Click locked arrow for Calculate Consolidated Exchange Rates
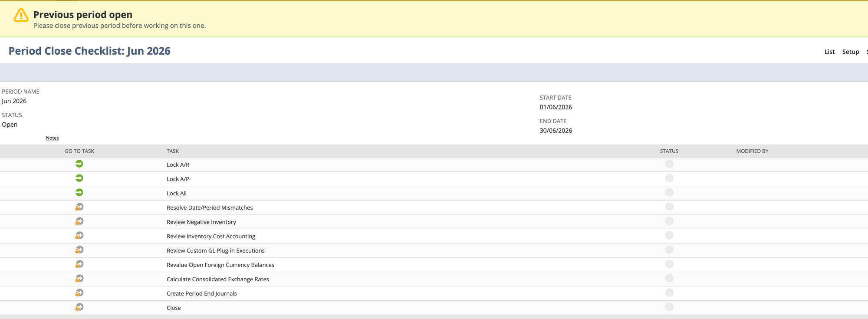 (79, 278)
